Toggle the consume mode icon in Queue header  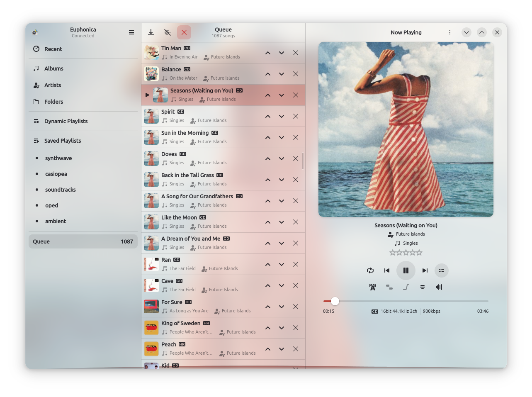tap(168, 32)
